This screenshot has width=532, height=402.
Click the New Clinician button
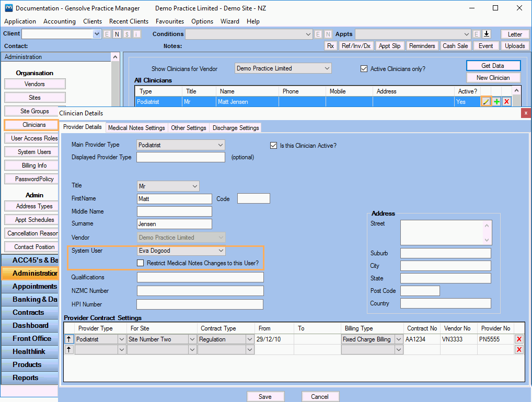coord(493,78)
